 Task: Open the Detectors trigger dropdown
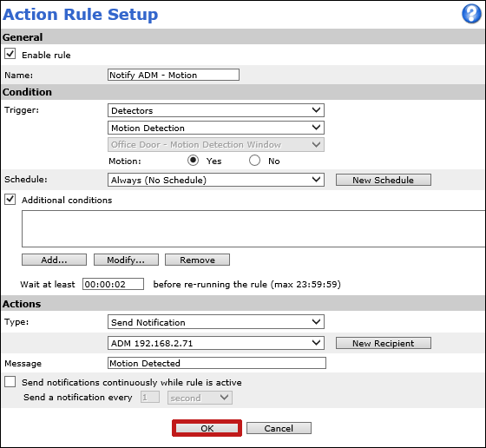tap(216, 110)
